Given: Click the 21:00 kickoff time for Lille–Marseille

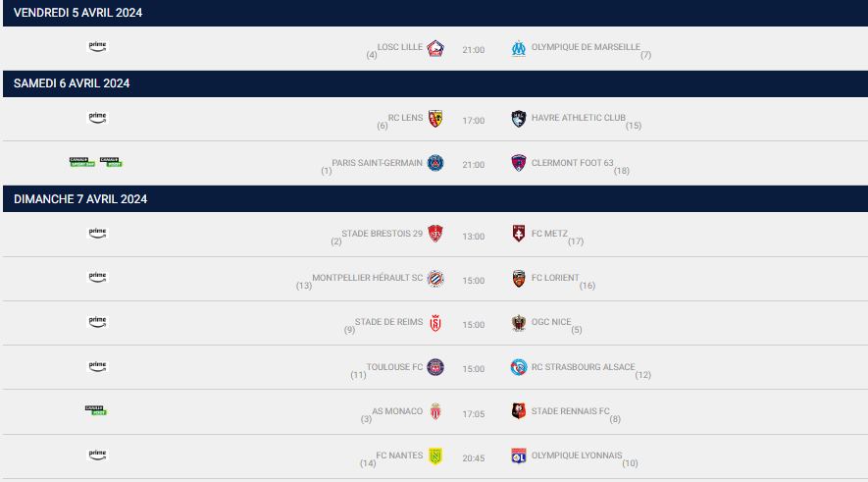Looking at the screenshot, I should [474, 50].
